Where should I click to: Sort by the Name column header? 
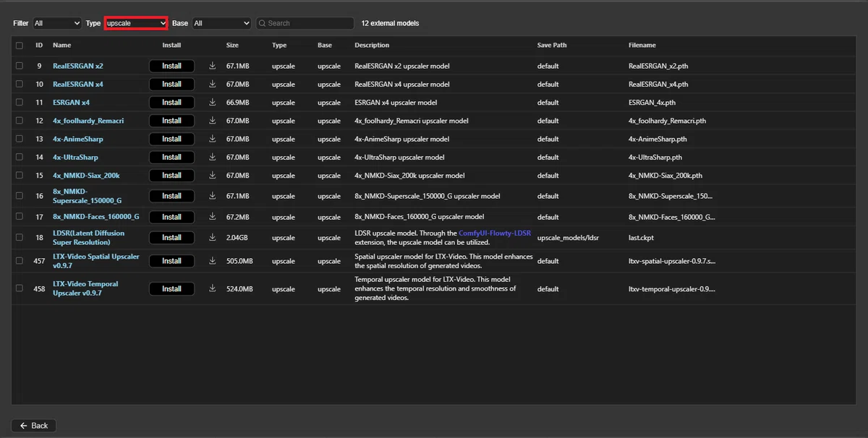point(62,46)
